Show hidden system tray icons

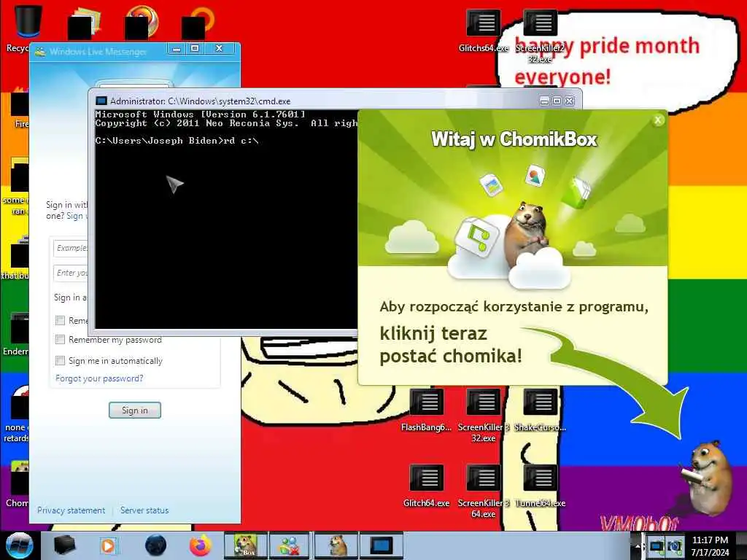click(x=638, y=545)
